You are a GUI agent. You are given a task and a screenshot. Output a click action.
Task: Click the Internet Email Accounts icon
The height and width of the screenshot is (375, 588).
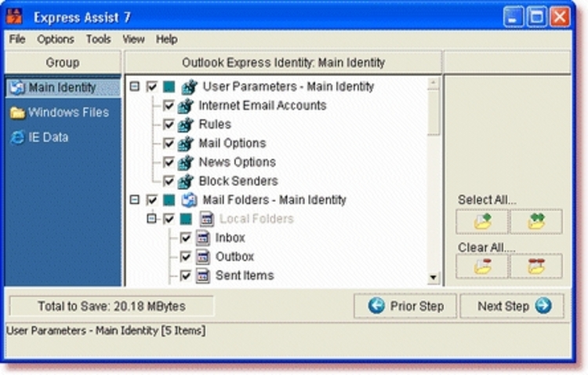pos(186,106)
